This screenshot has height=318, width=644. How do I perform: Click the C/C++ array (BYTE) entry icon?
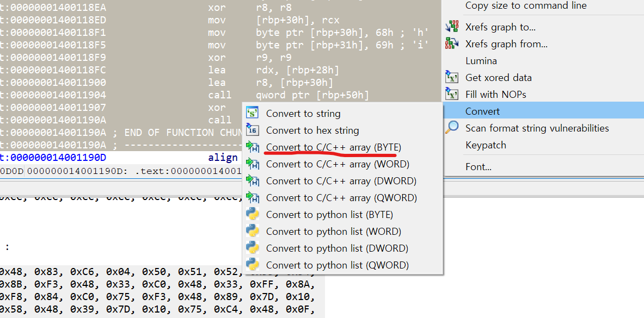click(x=252, y=147)
